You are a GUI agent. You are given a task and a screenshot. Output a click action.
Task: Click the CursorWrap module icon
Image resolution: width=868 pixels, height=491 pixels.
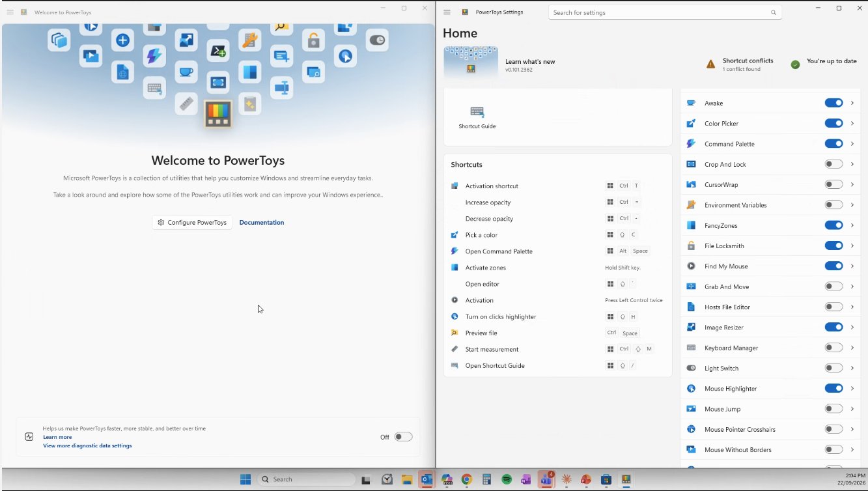click(x=691, y=185)
